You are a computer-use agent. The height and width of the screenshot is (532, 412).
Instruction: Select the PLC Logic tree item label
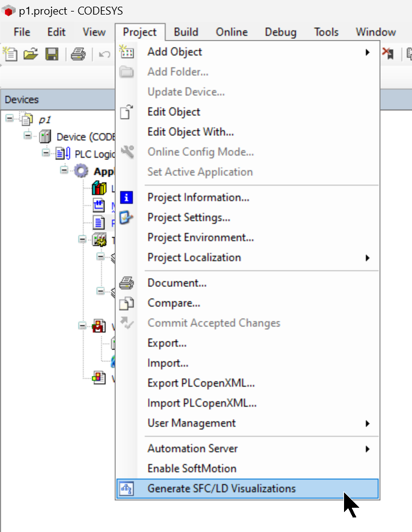[95, 154]
